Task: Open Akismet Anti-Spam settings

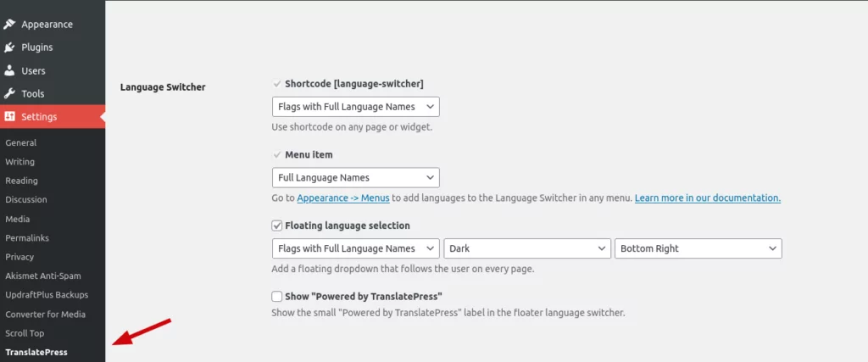Action: (43, 276)
